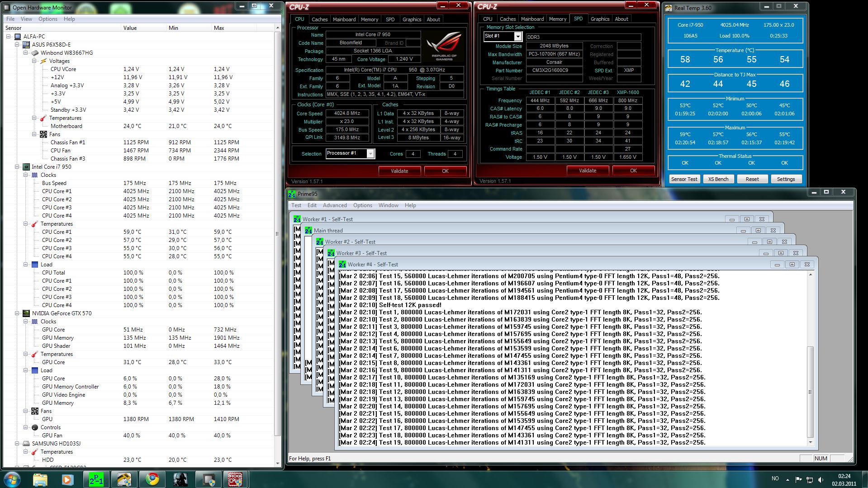868x488 pixels.
Task: Open Settings in Real Temp
Action: (x=786, y=179)
